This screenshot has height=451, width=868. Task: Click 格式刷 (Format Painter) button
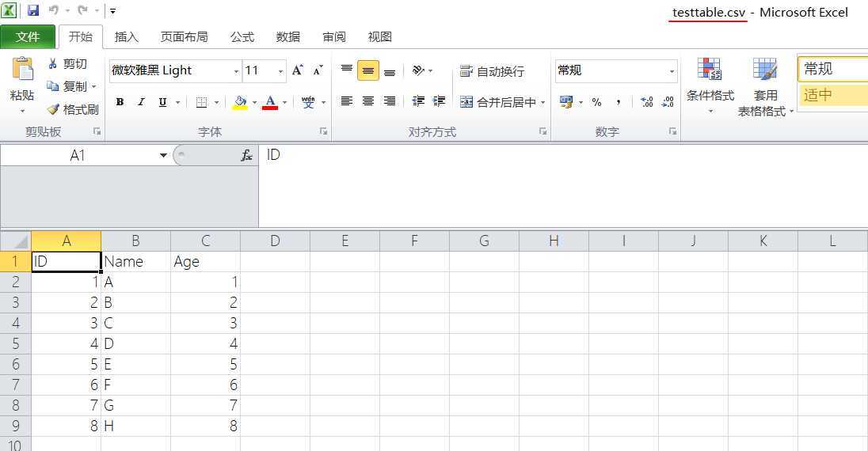(73, 109)
